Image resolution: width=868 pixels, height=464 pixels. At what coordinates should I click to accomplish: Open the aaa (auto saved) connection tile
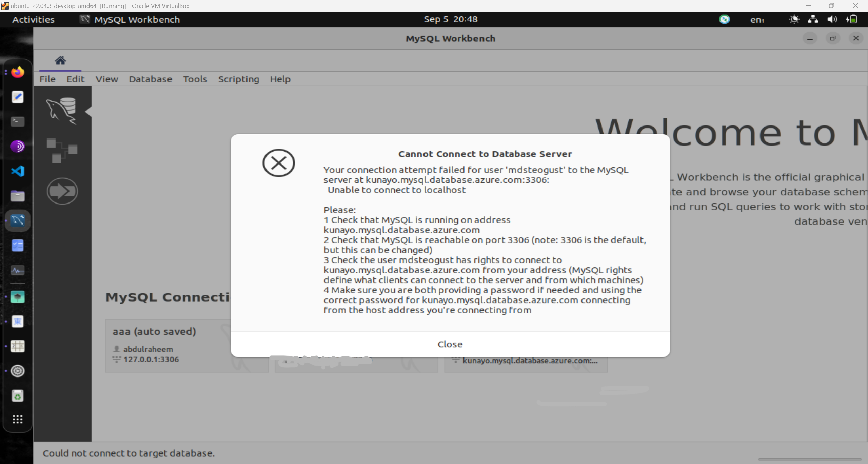(186, 345)
